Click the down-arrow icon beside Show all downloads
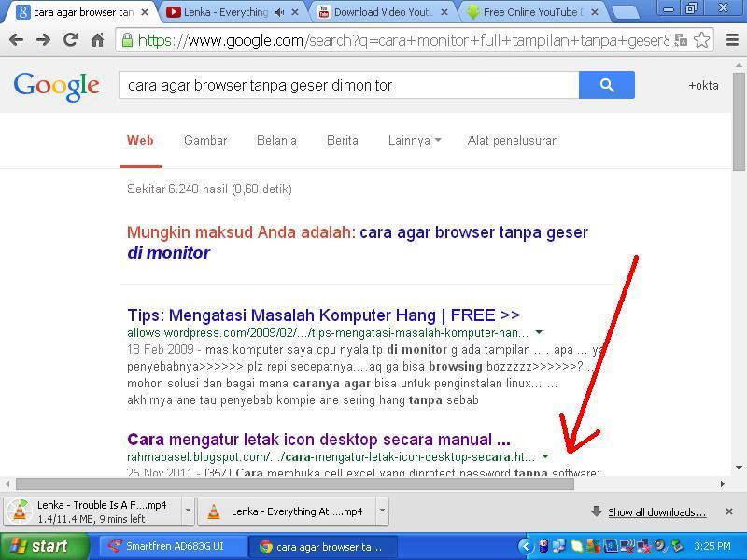747x560 pixels. (596, 511)
